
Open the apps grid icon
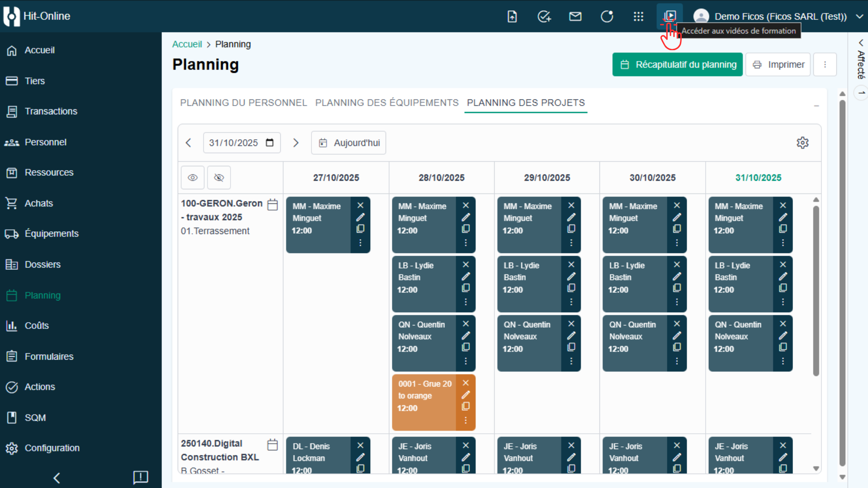pos(638,17)
